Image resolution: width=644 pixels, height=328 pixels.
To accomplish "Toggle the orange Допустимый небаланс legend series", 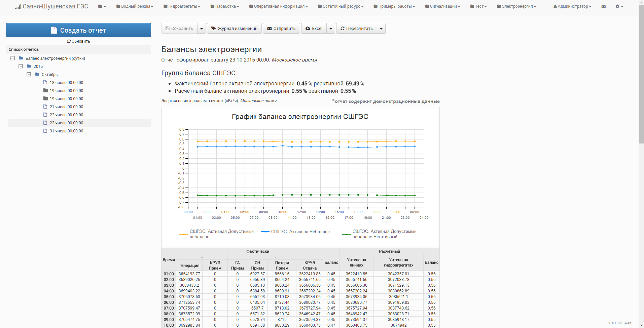I will click(x=217, y=234).
